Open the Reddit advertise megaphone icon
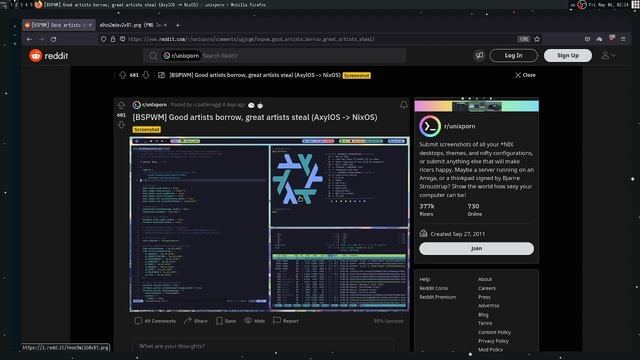 (x=479, y=56)
